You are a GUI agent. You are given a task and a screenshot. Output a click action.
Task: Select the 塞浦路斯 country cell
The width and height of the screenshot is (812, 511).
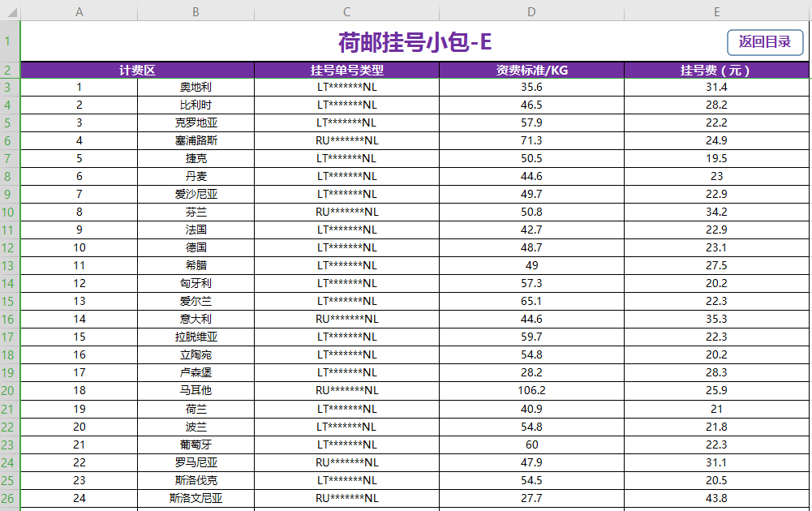(x=195, y=140)
